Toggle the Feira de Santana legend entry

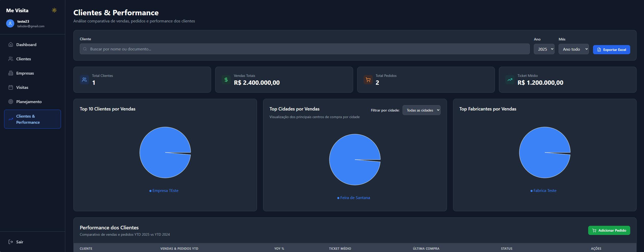pos(354,198)
